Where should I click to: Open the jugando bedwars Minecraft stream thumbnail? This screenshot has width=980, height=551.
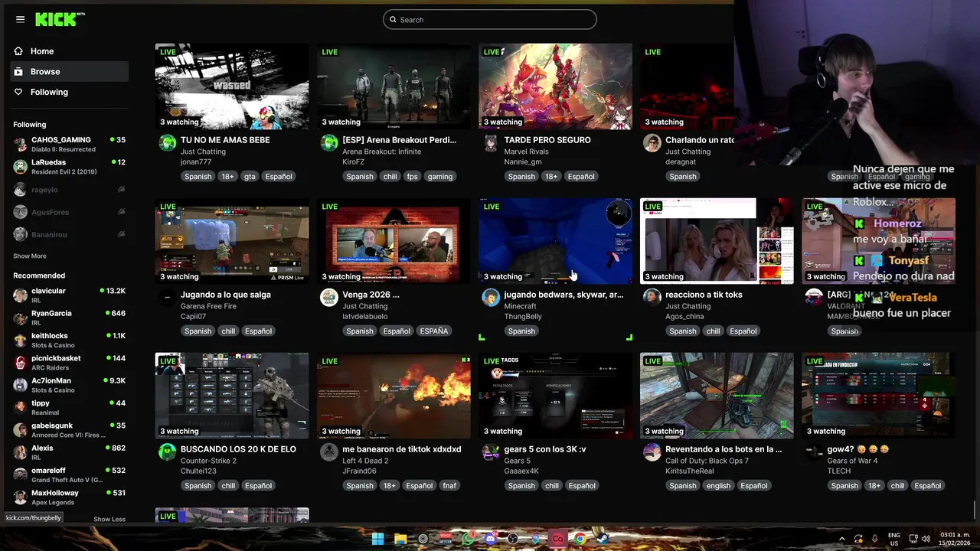click(555, 241)
